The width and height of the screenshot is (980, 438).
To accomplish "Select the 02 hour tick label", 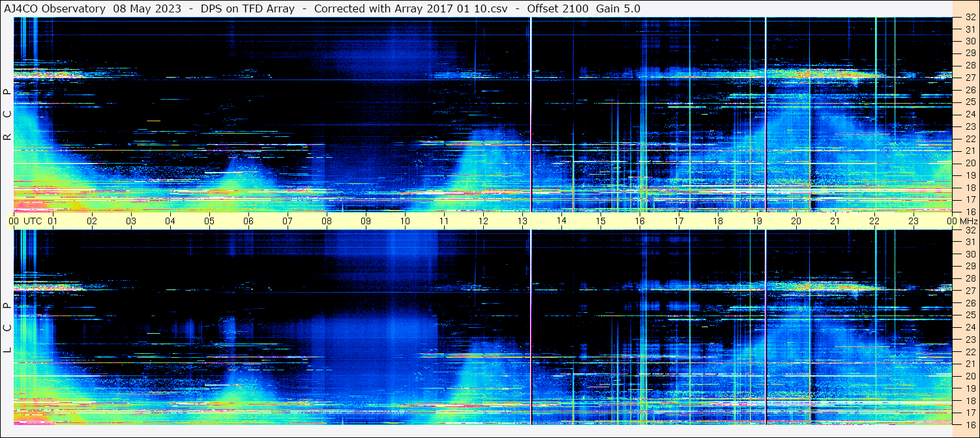I will [x=92, y=221].
